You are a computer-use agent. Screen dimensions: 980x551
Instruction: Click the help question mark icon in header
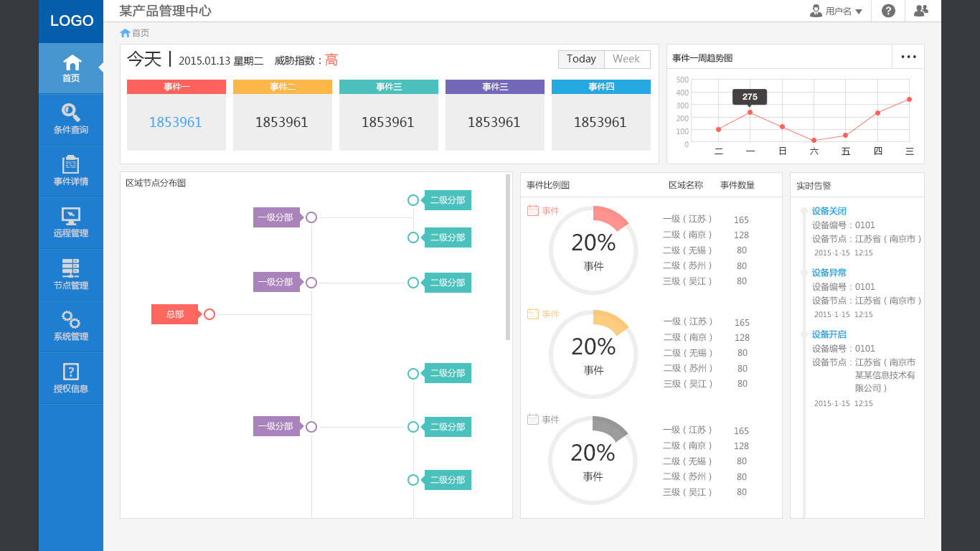(888, 11)
